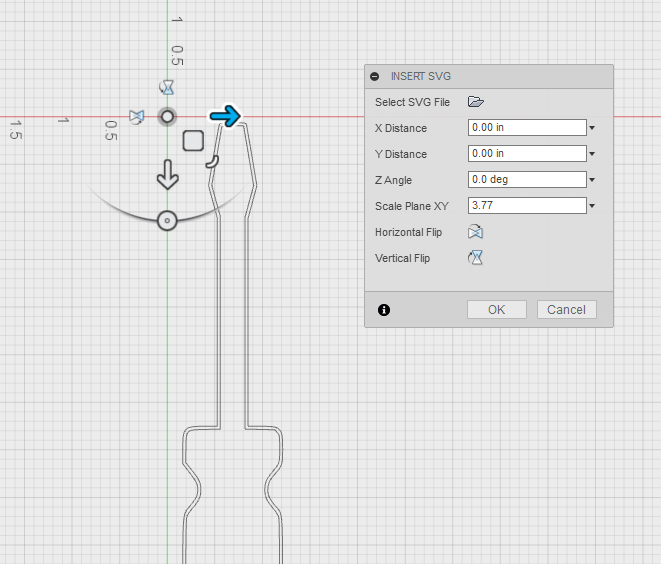Click the Select SVG File label

412,102
